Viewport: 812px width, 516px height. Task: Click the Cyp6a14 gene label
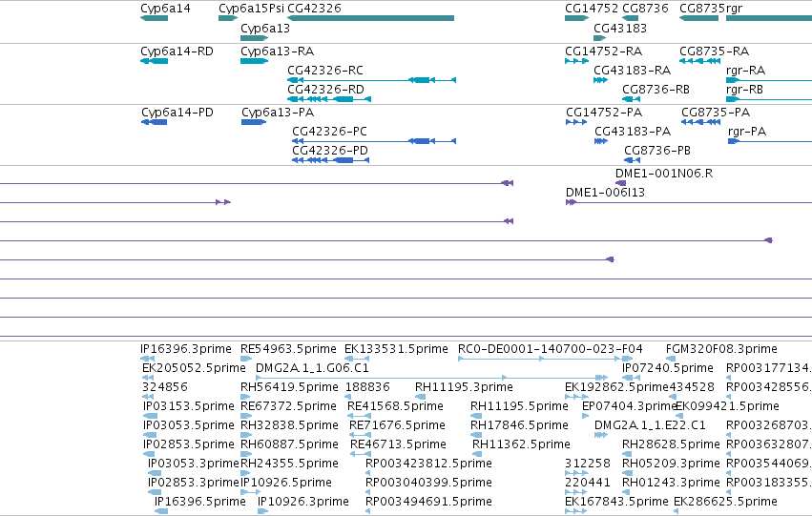165,9
